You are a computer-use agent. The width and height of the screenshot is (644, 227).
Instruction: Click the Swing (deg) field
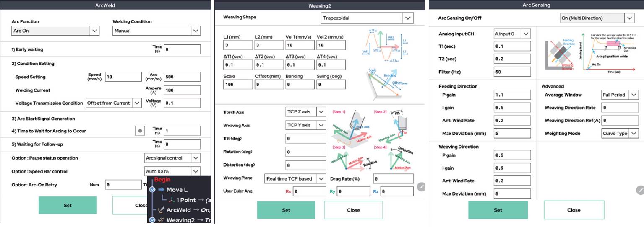coord(331,85)
